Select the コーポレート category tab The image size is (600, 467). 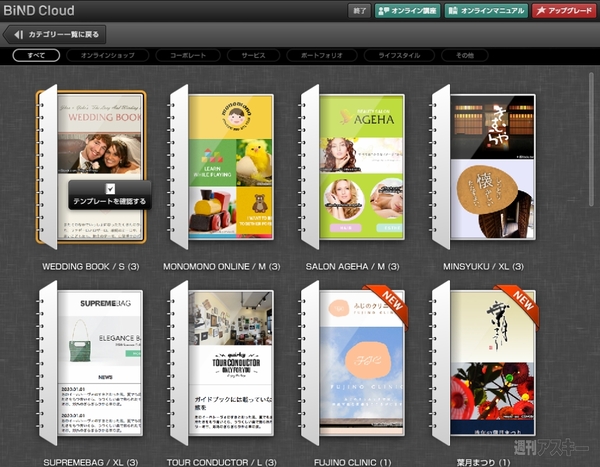187,55
